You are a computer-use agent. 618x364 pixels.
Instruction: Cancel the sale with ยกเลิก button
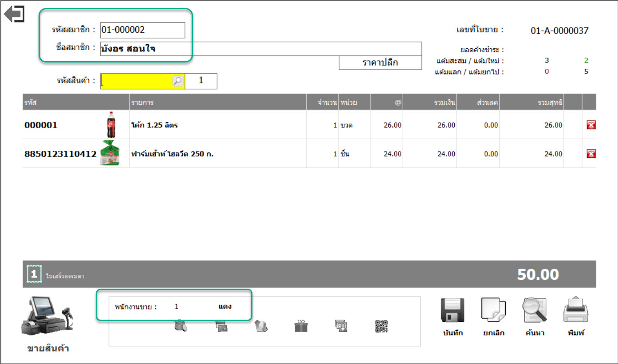pos(493,317)
